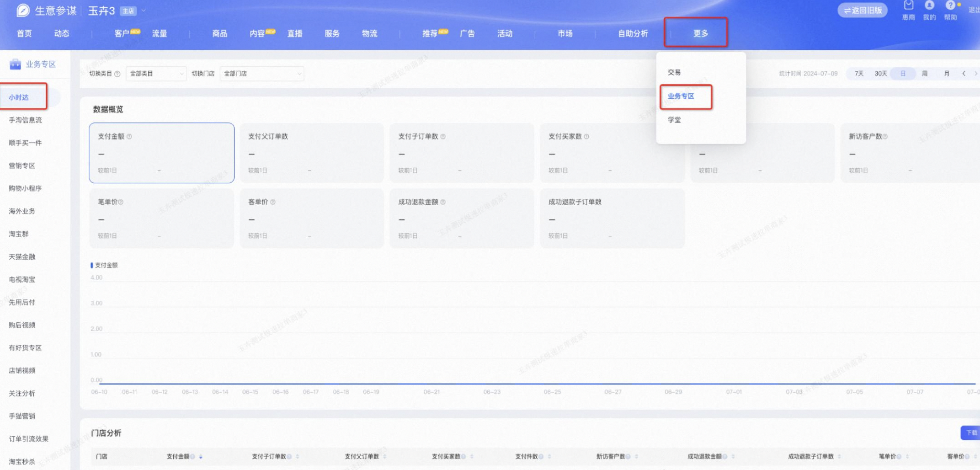The image size is (980, 470).
Task: Click the info icon beside 支付金额 card
Action: click(x=129, y=136)
